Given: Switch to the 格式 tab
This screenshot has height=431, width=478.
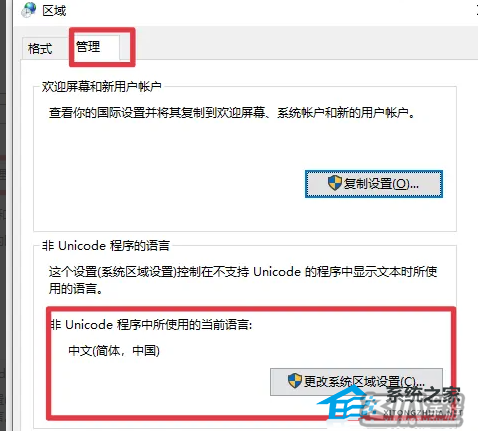Looking at the screenshot, I should [x=40, y=49].
